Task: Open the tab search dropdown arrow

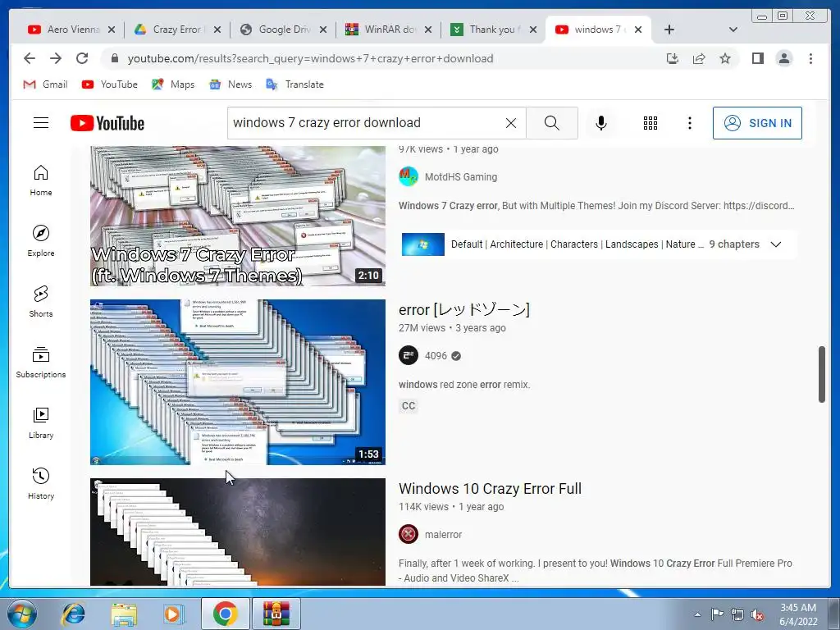Action: pyautogui.click(x=733, y=30)
